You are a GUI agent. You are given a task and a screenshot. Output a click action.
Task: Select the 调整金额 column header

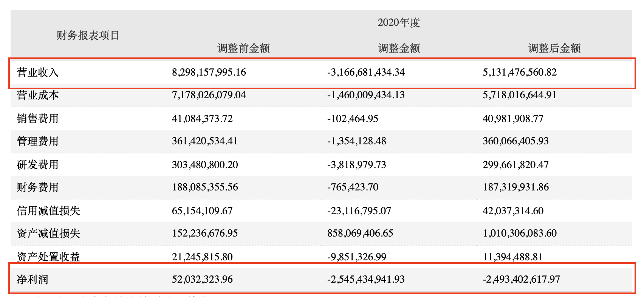click(399, 48)
